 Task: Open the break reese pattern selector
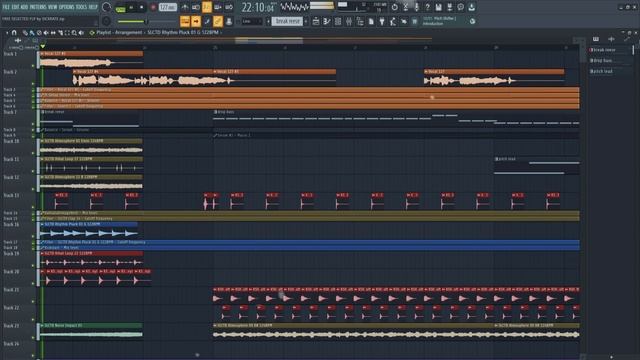coord(287,21)
